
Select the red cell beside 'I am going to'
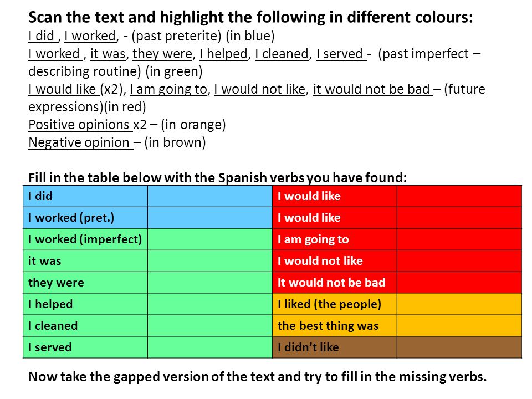coord(459,239)
